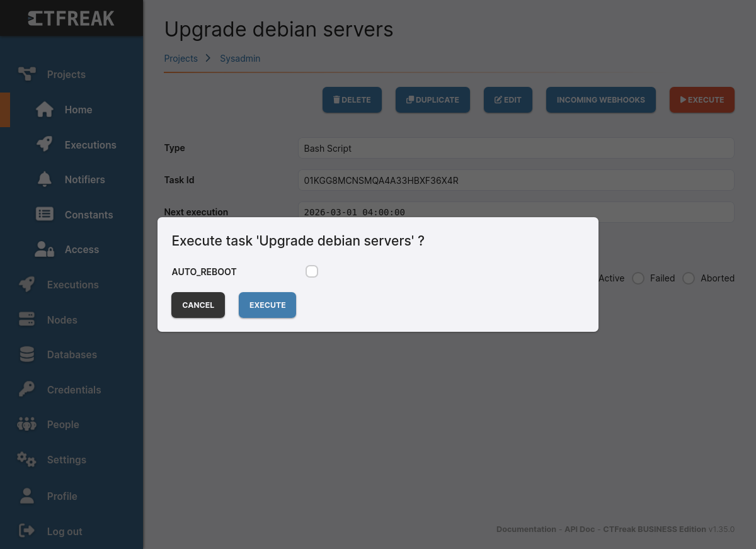Click the Log out icon
Image resolution: width=756 pixels, height=549 pixels.
(26, 531)
